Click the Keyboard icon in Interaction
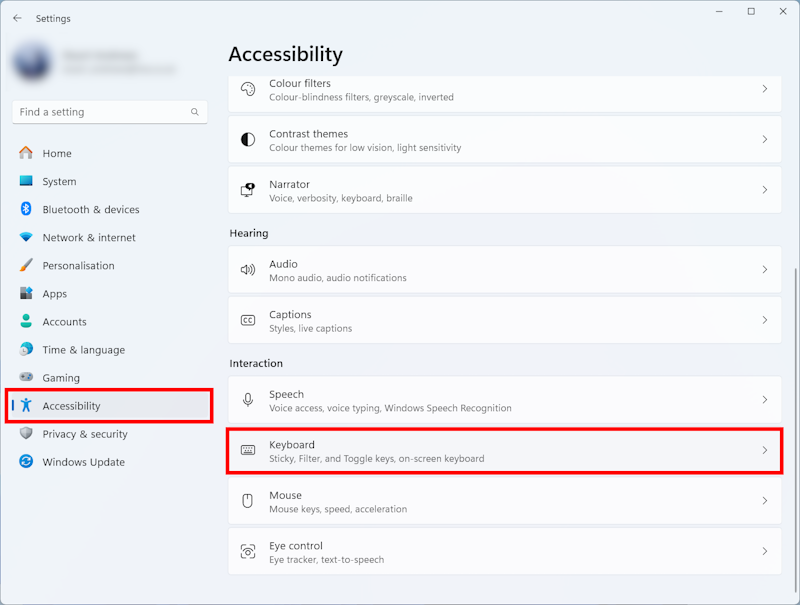Screen dimensions: 800x605 (248, 451)
